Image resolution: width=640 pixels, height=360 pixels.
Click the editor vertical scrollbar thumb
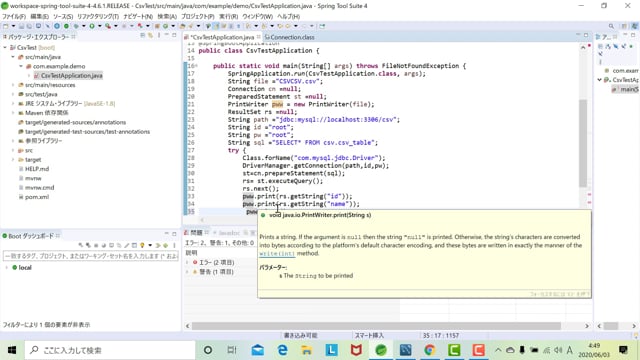[583, 143]
